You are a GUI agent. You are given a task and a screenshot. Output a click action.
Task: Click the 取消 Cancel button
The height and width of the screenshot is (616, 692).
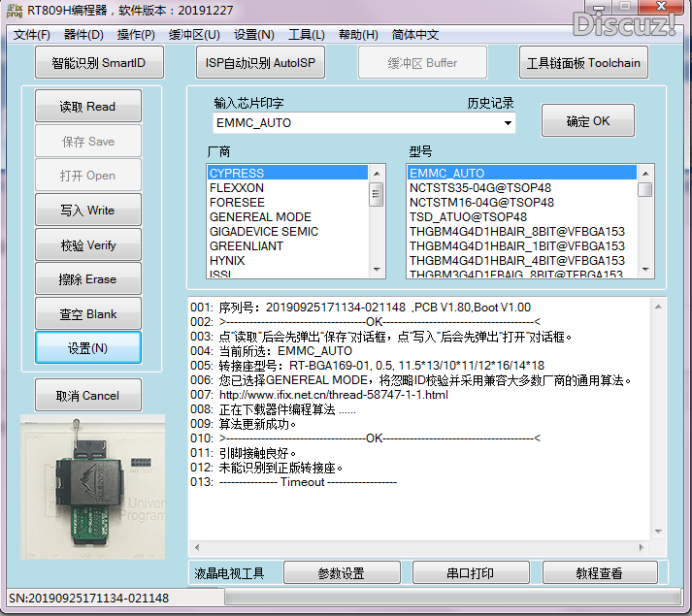pos(87,396)
